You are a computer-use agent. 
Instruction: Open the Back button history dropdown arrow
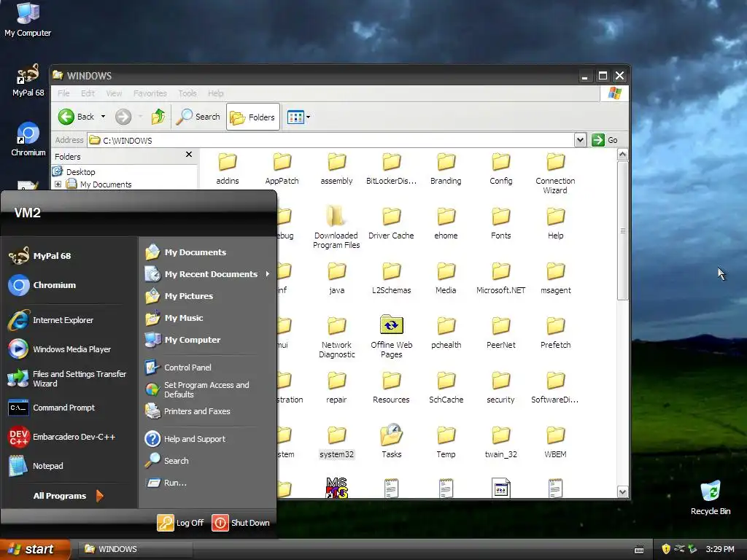[103, 117]
